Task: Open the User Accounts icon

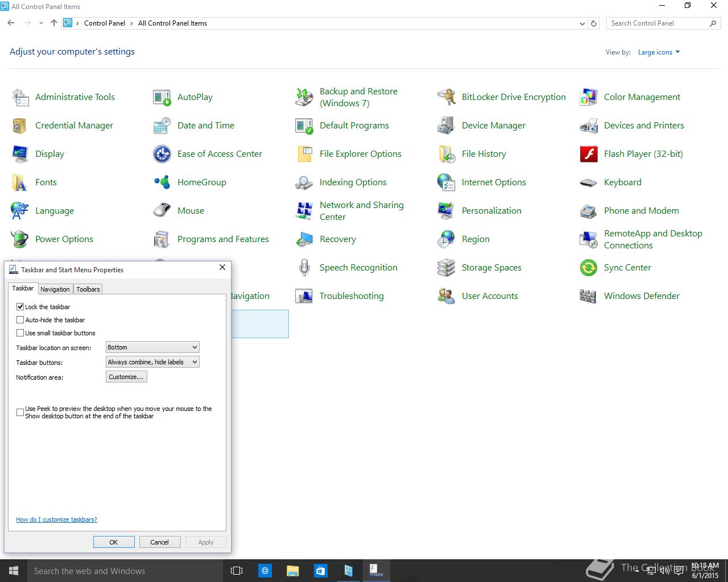Action: [x=446, y=296]
